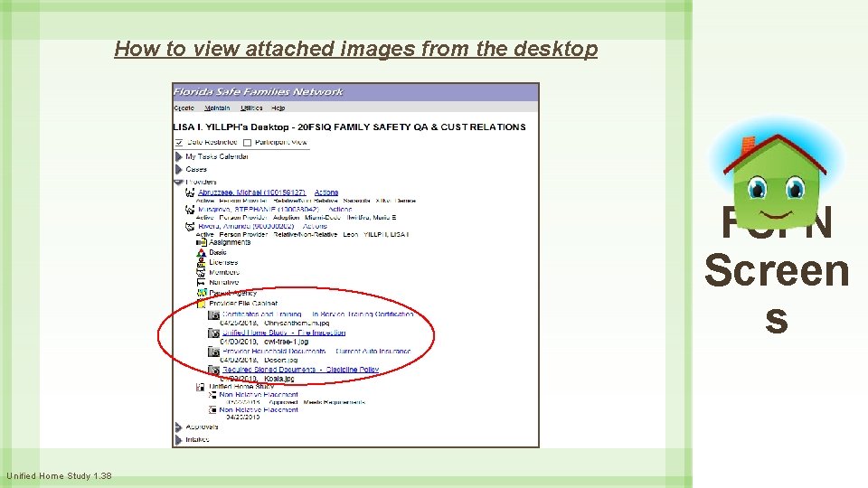This screenshot has width=868, height=488.
Task: Check the Participant View checkbox
Action: tap(248, 143)
